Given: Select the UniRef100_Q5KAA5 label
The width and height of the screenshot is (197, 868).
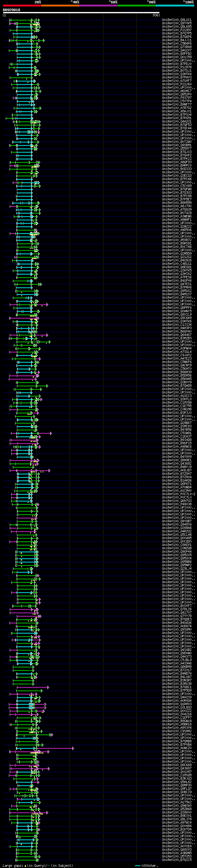Looking at the screenshot, I should click(x=177, y=379).
